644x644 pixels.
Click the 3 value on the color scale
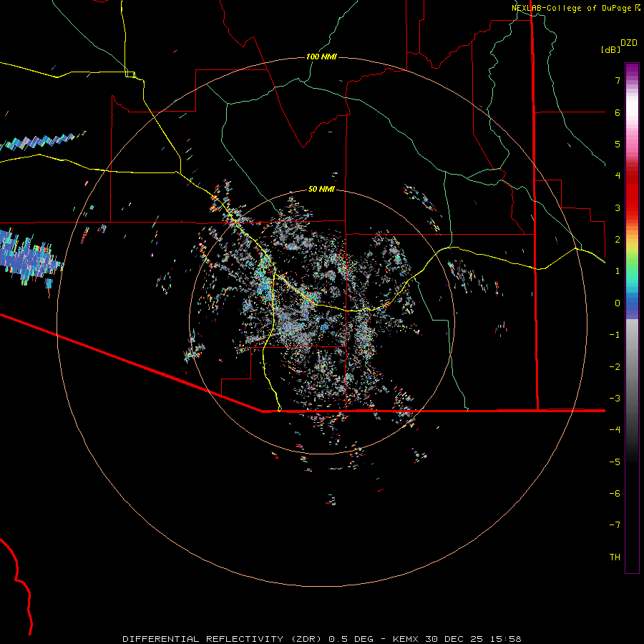pos(618,208)
